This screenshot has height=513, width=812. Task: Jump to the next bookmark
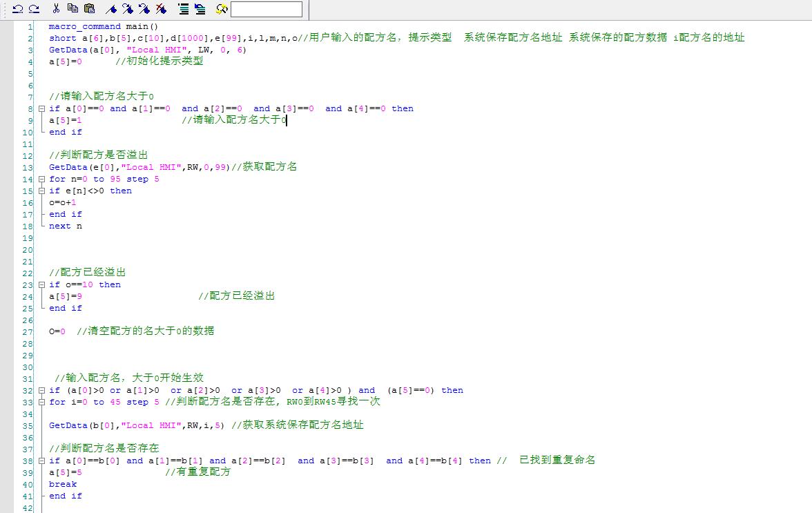(128, 9)
